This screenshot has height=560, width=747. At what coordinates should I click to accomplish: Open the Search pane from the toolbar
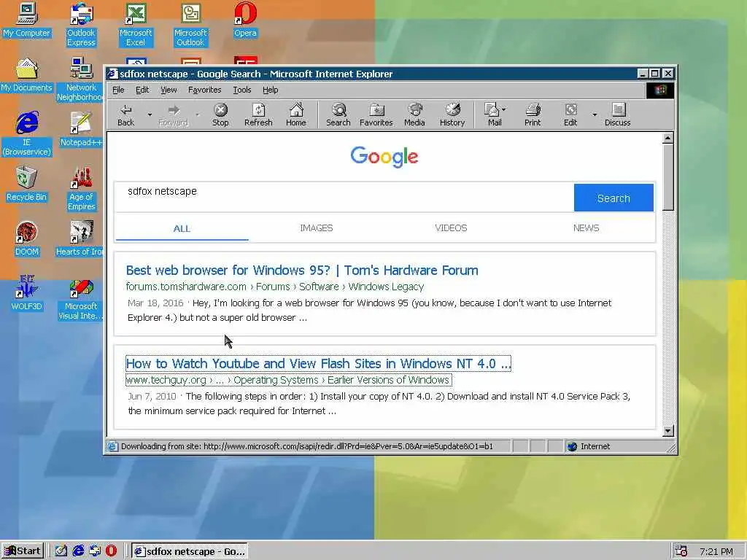point(338,114)
